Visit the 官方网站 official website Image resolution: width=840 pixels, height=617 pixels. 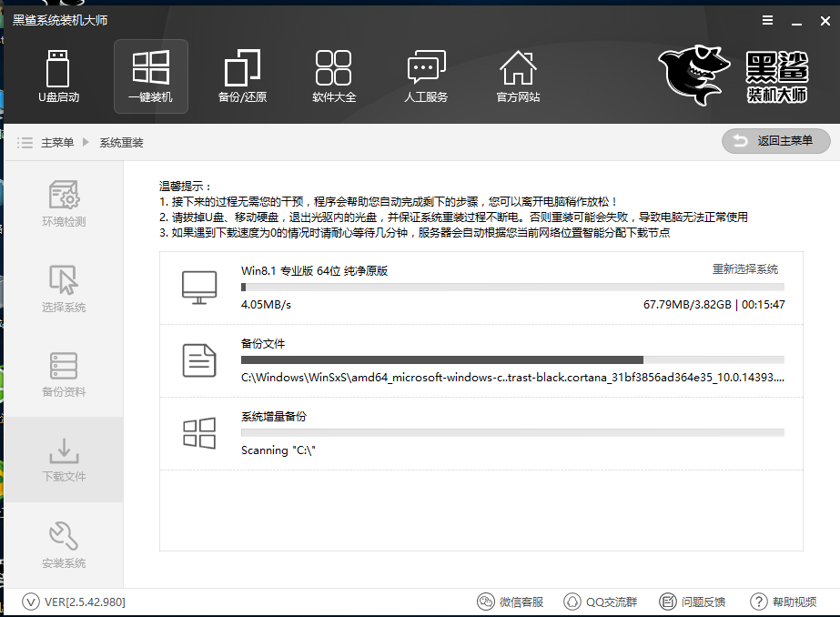[517, 76]
